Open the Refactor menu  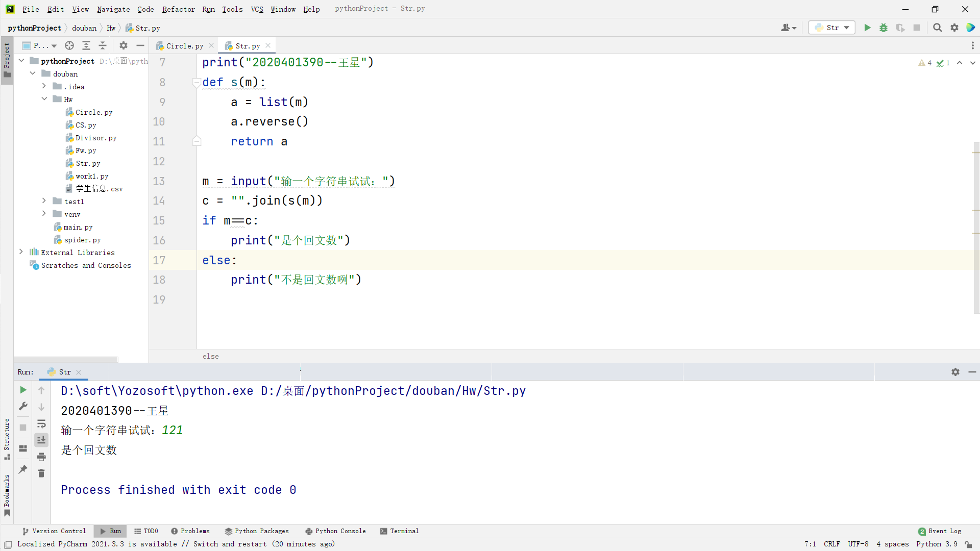178,9
